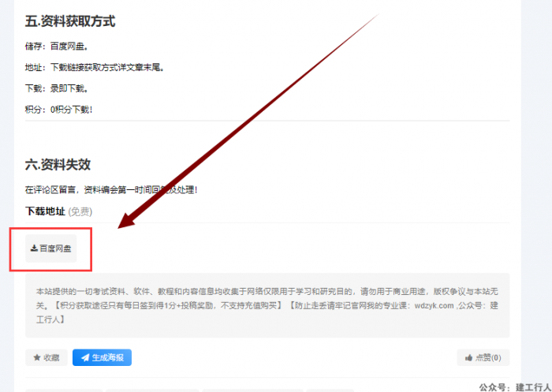Click the 下载地址 label
Image resolution: width=552 pixels, height=392 pixels.
coord(46,211)
